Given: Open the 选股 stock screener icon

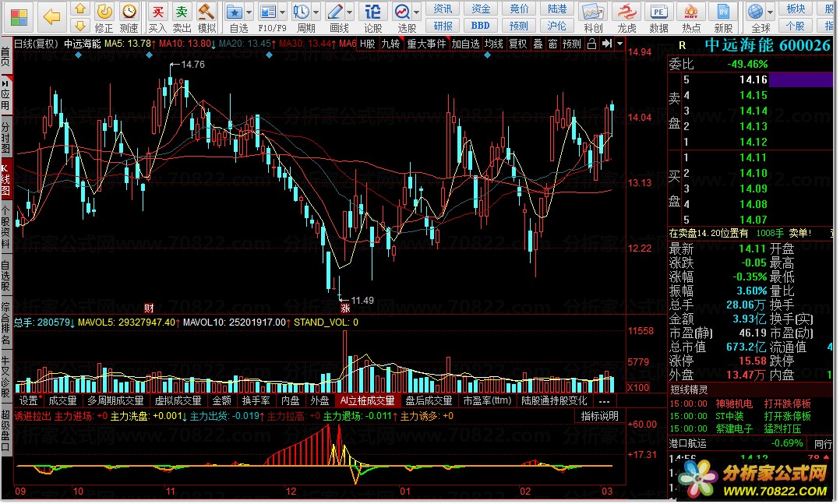Looking at the screenshot, I should click(x=402, y=12).
